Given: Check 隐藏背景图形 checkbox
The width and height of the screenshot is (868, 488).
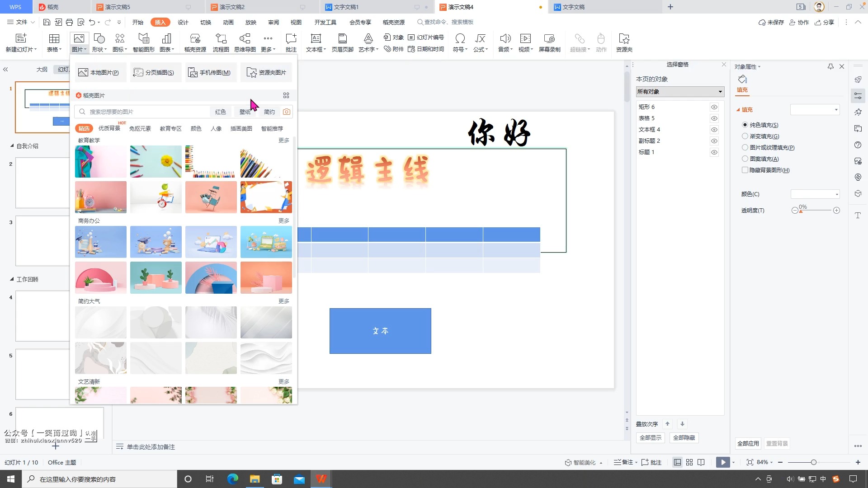Looking at the screenshot, I should click(x=745, y=170).
